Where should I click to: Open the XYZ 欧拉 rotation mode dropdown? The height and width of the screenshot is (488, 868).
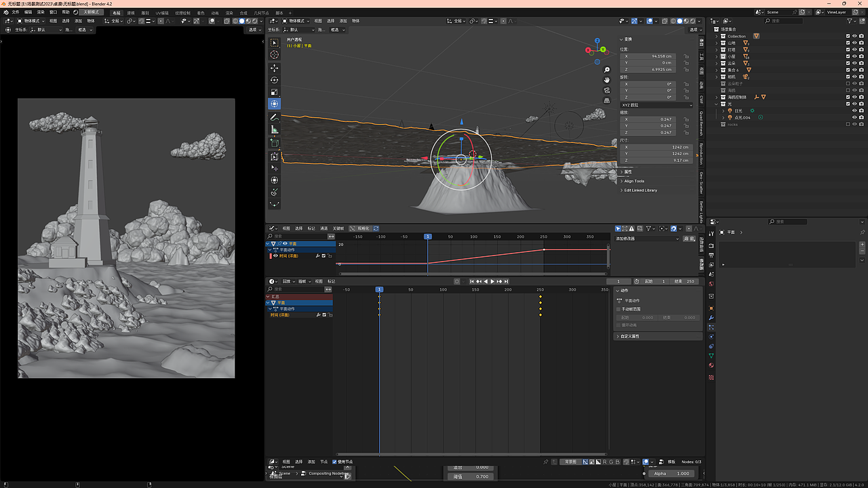656,105
